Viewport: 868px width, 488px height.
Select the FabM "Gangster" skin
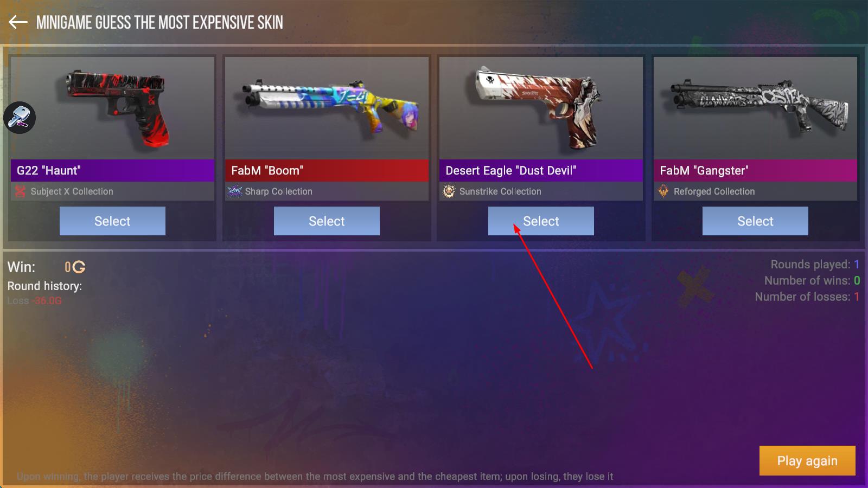tap(755, 221)
